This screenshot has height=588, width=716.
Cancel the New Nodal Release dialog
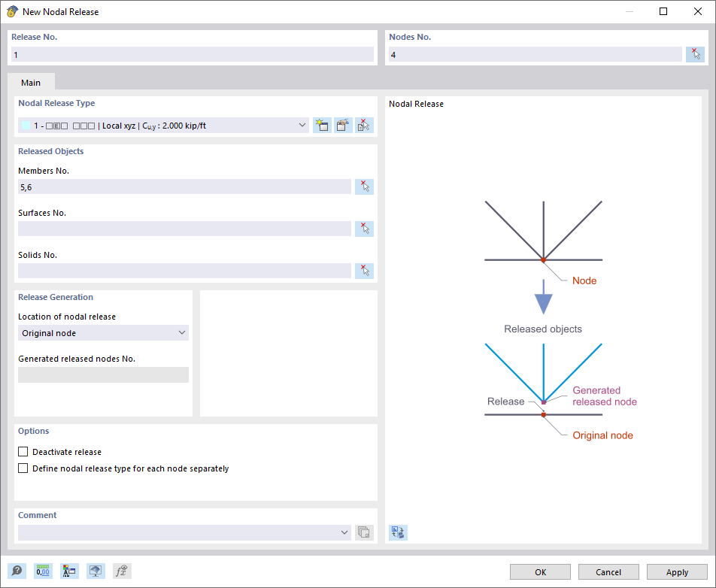608,571
